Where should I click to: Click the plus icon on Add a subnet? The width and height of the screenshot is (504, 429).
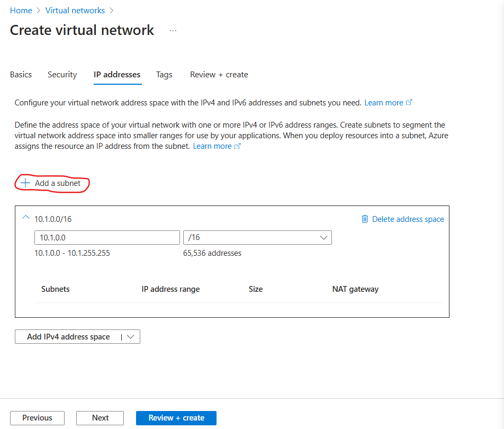pos(25,183)
